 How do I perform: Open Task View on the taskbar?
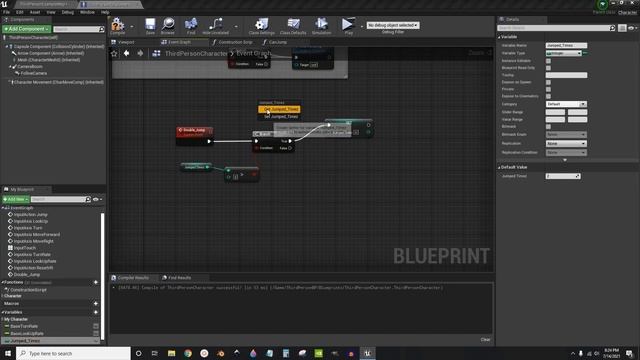click(155, 353)
